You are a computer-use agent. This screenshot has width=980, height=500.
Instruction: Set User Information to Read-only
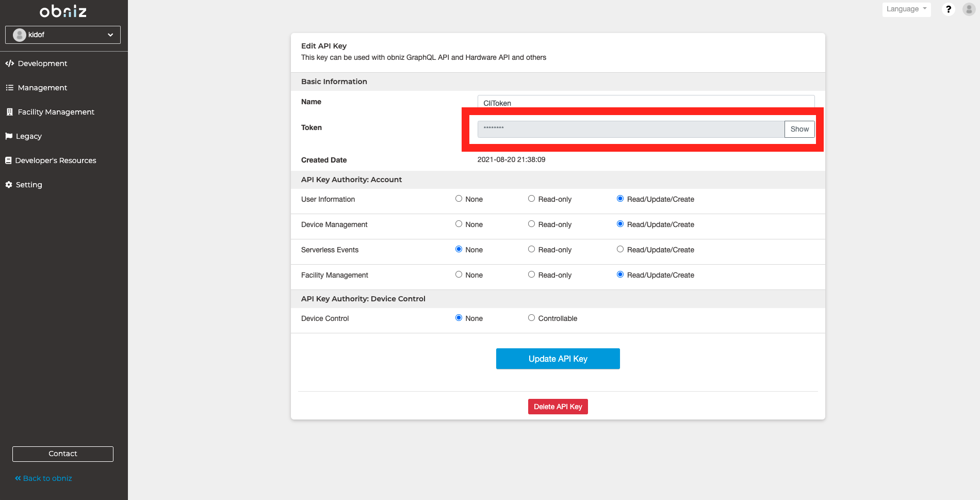point(531,199)
